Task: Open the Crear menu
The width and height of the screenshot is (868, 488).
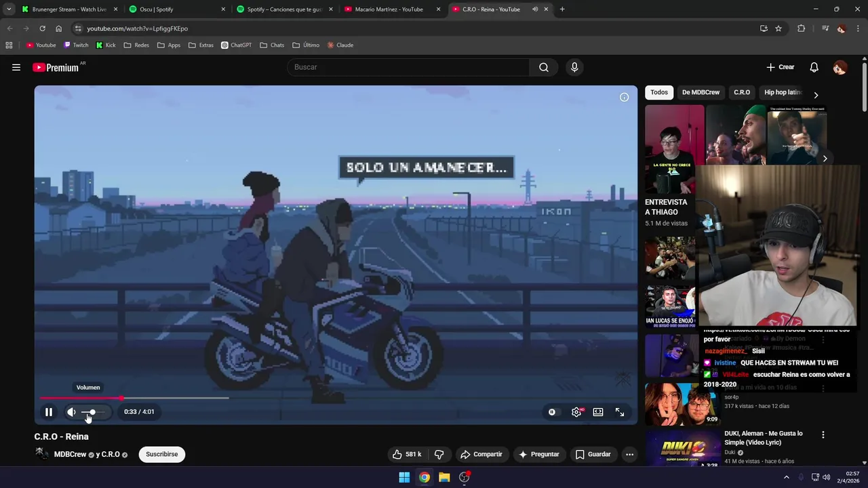Action: [x=780, y=67]
